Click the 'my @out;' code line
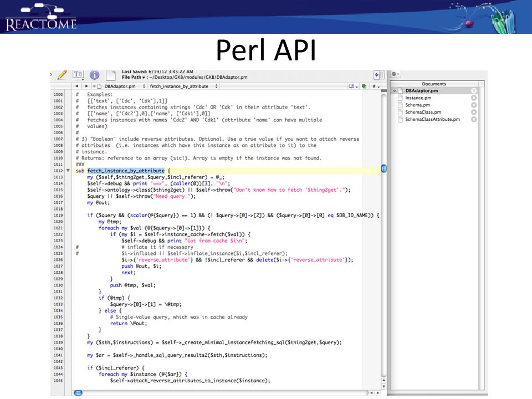 (99, 203)
